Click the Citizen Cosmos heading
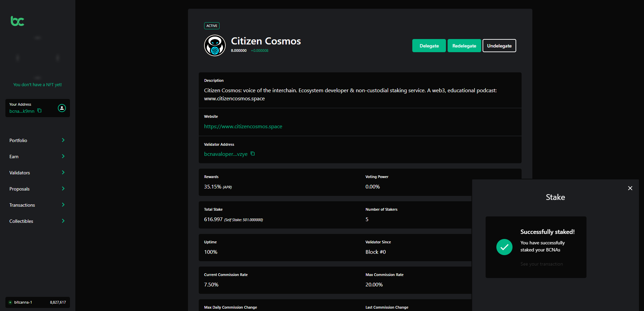The width and height of the screenshot is (644, 311). [266, 41]
